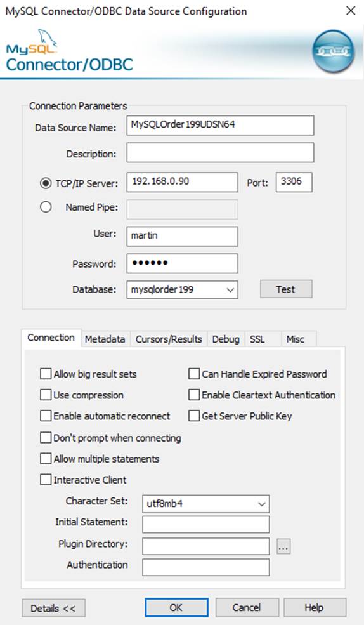The width and height of the screenshot is (364, 625).
Task: Click the round chain-link connector icon
Action: pos(333,51)
